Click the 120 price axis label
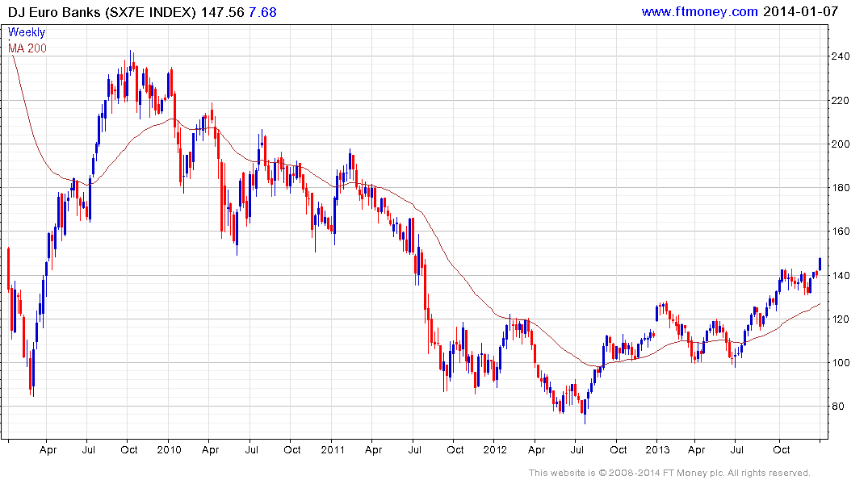 [x=841, y=319]
